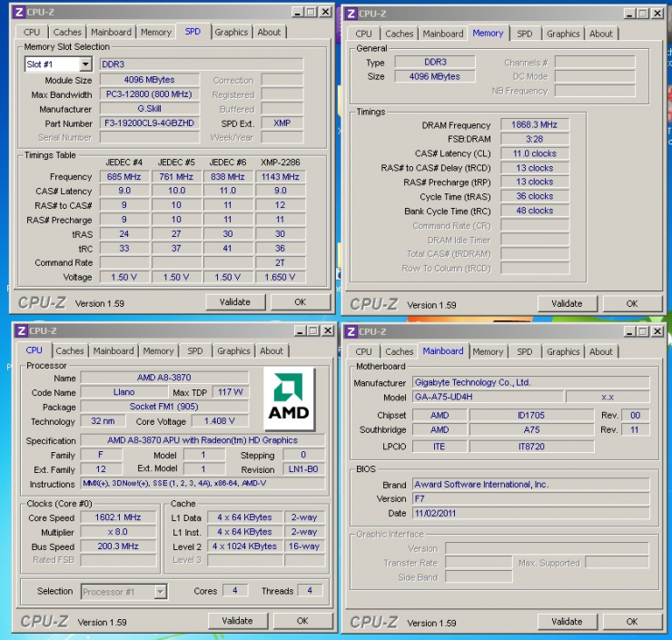Open the Processor #1 selection dropdown

pyautogui.click(x=160, y=592)
